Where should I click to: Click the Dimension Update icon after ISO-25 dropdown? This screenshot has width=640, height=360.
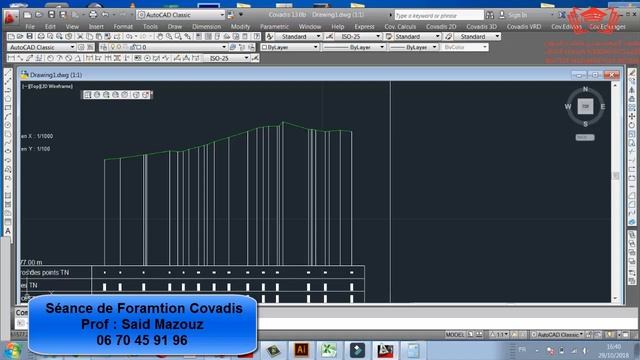[255, 58]
